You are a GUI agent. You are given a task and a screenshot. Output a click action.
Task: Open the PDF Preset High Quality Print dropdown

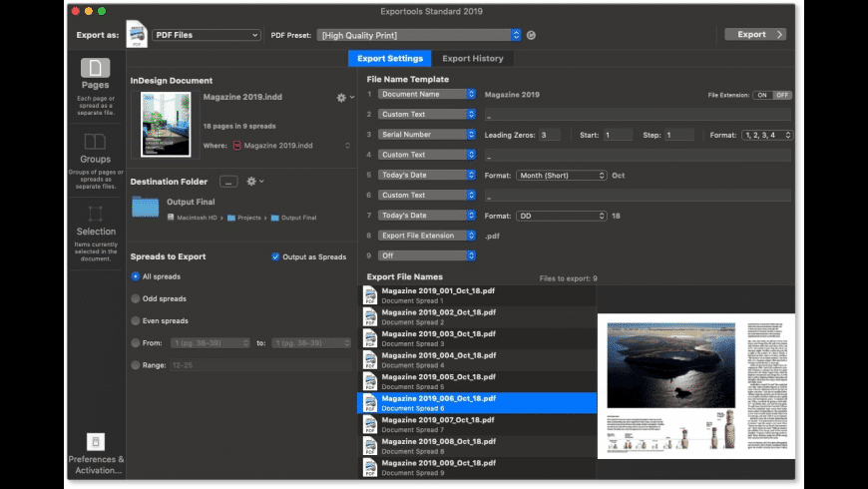tap(418, 35)
